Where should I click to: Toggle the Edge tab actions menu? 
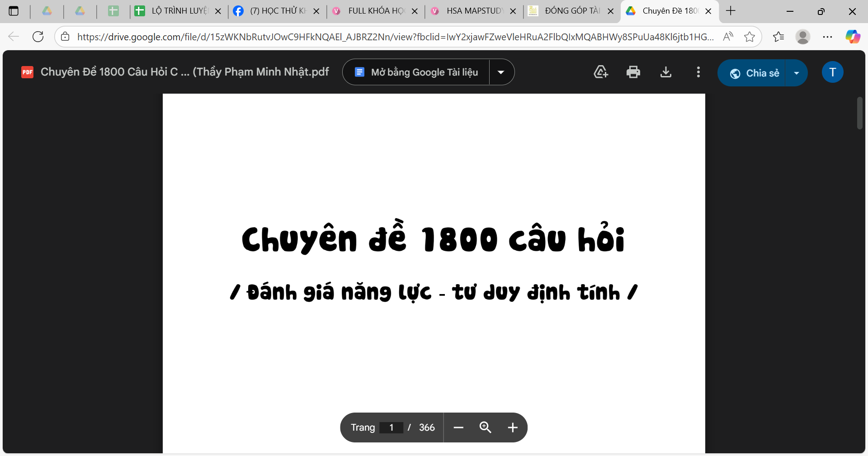[x=14, y=11]
